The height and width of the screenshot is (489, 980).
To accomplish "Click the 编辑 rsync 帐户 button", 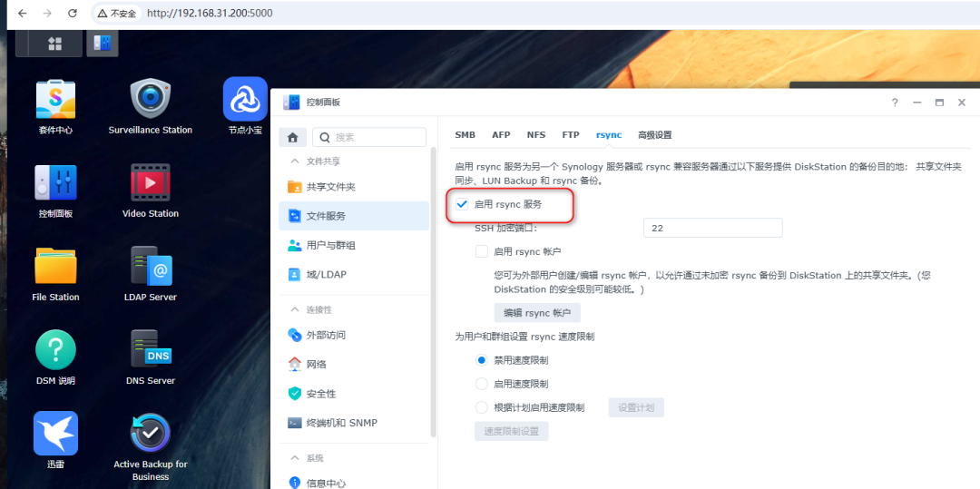I will 537,313.
